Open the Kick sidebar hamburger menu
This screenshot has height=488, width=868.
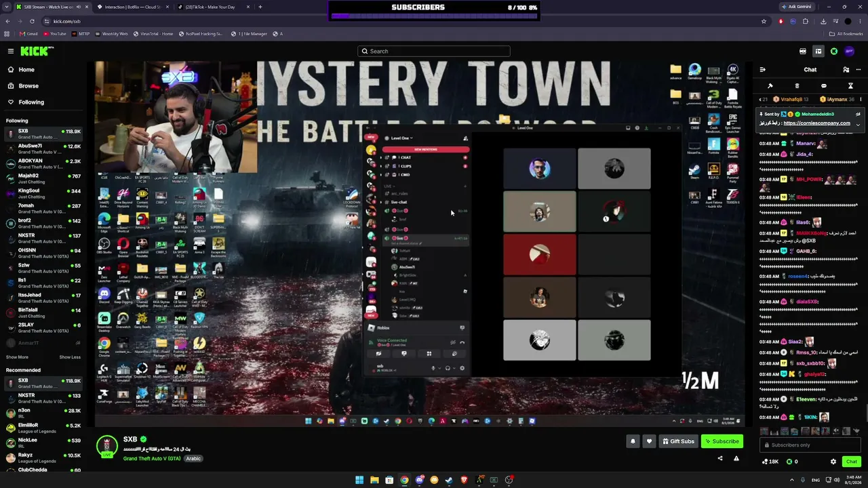[11, 51]
